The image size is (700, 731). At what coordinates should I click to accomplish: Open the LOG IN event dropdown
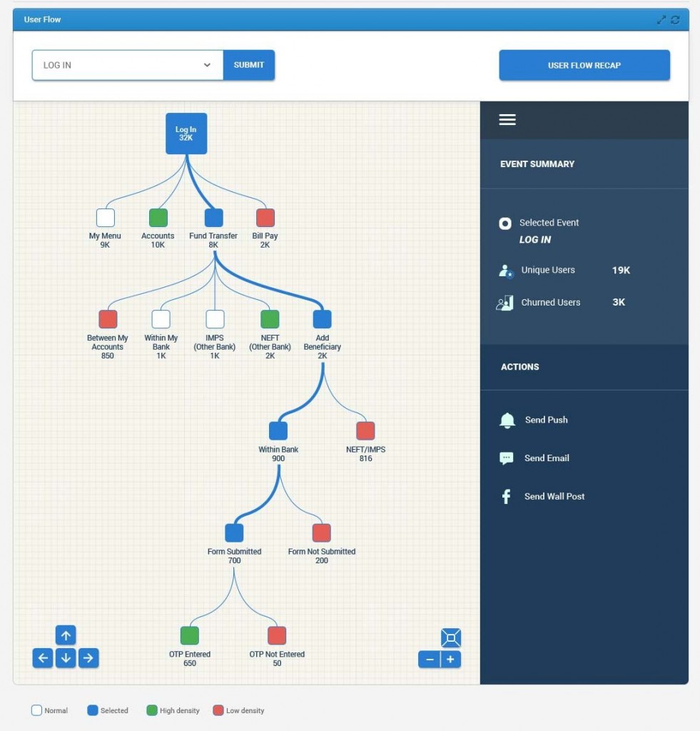pos(128,65)
